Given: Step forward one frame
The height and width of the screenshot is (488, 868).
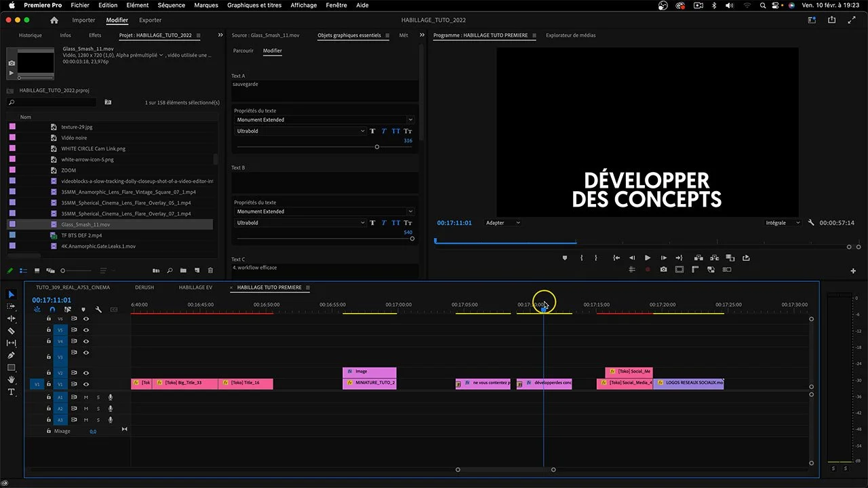Looking at the screenshot, I should pyautogui.click(x=663, y=258).
